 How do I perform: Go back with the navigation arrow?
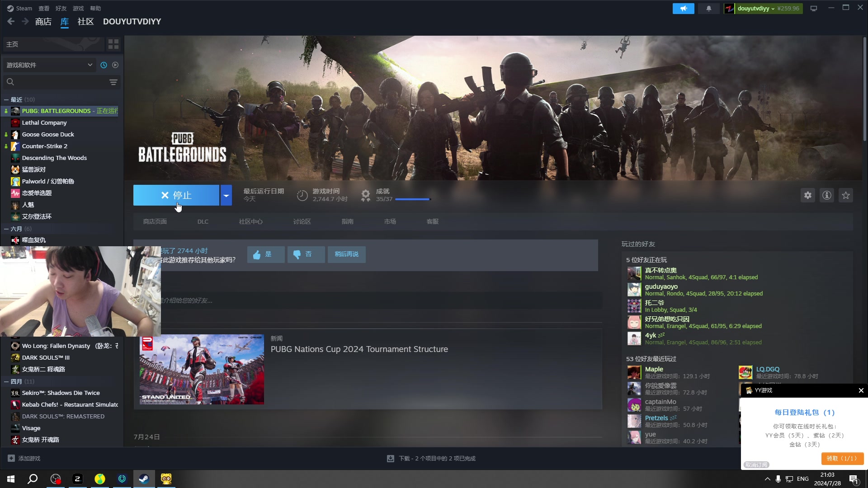[11, 22]
